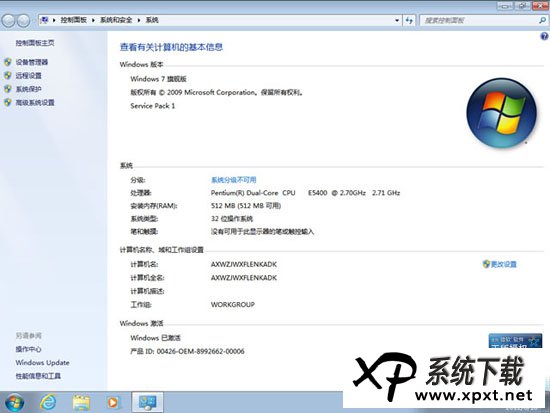550x413 pixels.
Task: Launch Windows Media Player from taskbar
Action: pos(113,402)
